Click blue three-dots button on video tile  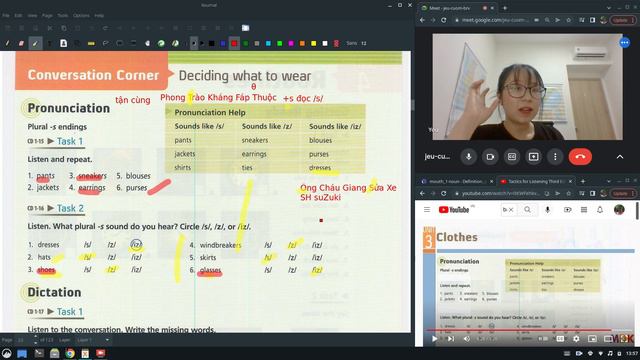[x=624, y=42]
